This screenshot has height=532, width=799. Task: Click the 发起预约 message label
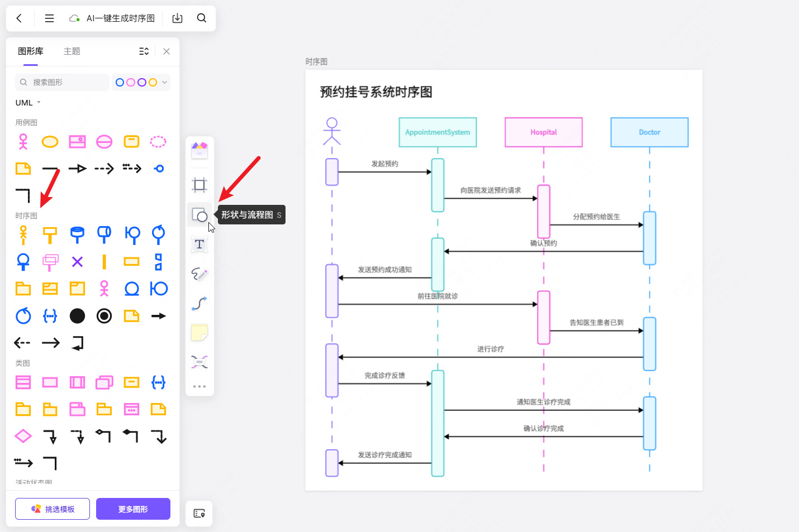[x=385, y=164]
